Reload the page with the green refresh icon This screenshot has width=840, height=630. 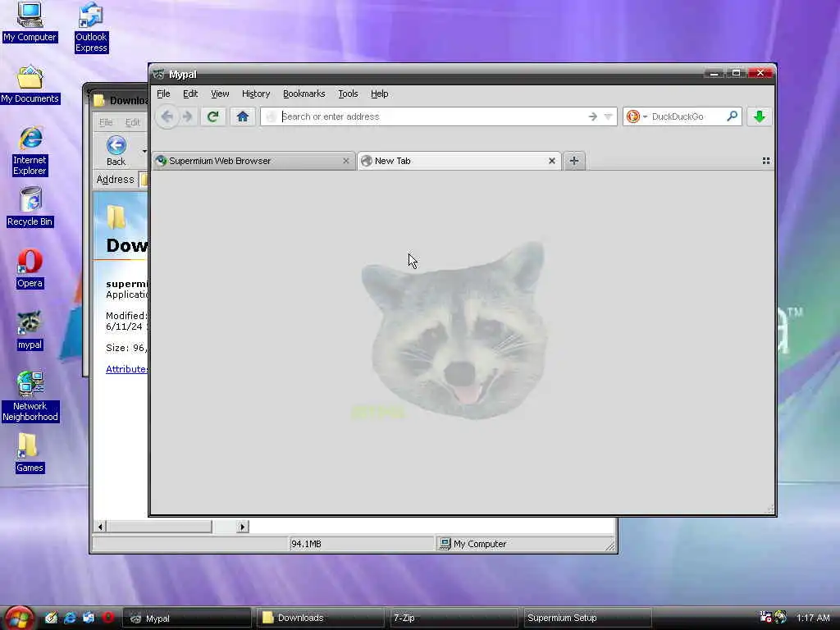212,116
